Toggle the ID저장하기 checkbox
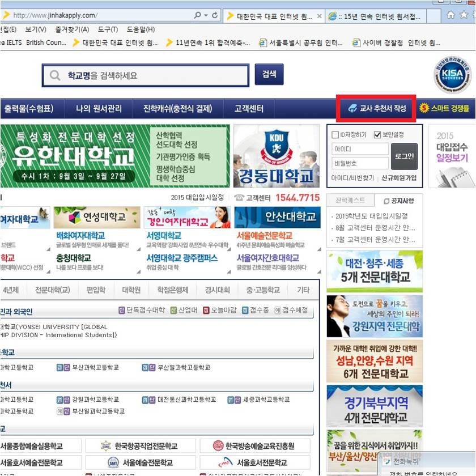 335,135
